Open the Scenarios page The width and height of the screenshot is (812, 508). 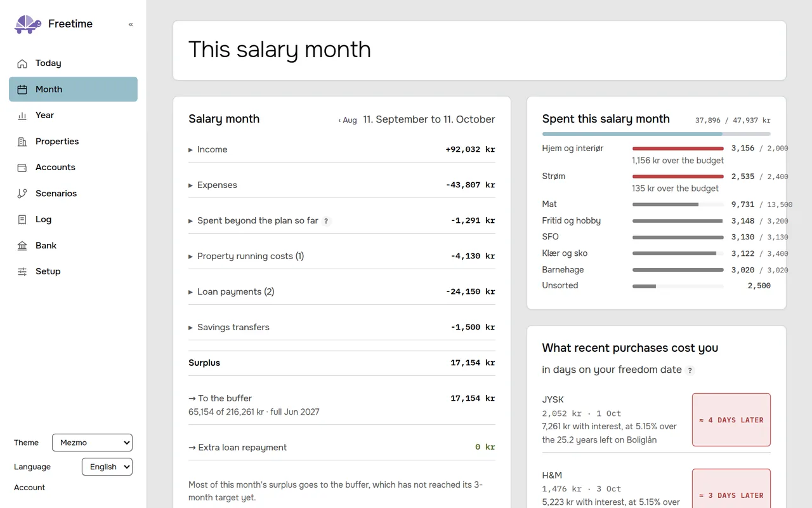tap(73, 194)
